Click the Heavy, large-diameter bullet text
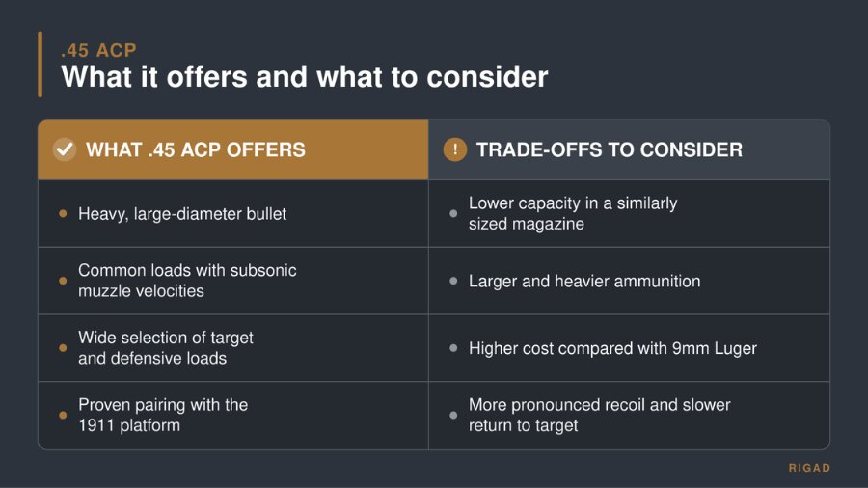The width and height of the screenshot is (868, 488). click(x=182, y=214)
